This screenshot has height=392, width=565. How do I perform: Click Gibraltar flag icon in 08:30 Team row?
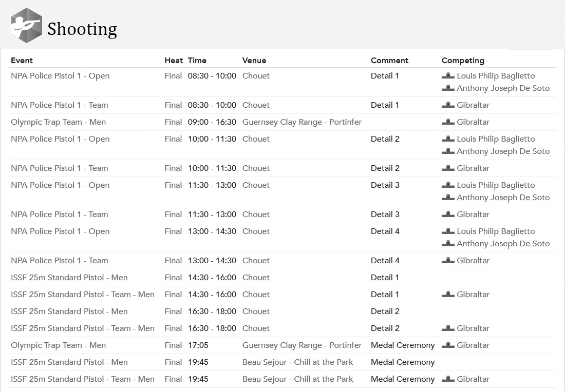point(448,105)
